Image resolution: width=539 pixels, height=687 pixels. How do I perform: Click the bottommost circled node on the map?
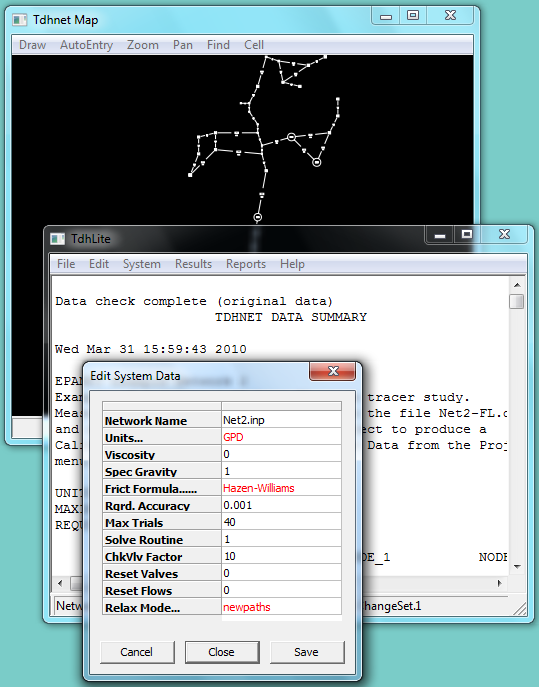(258, 217)
